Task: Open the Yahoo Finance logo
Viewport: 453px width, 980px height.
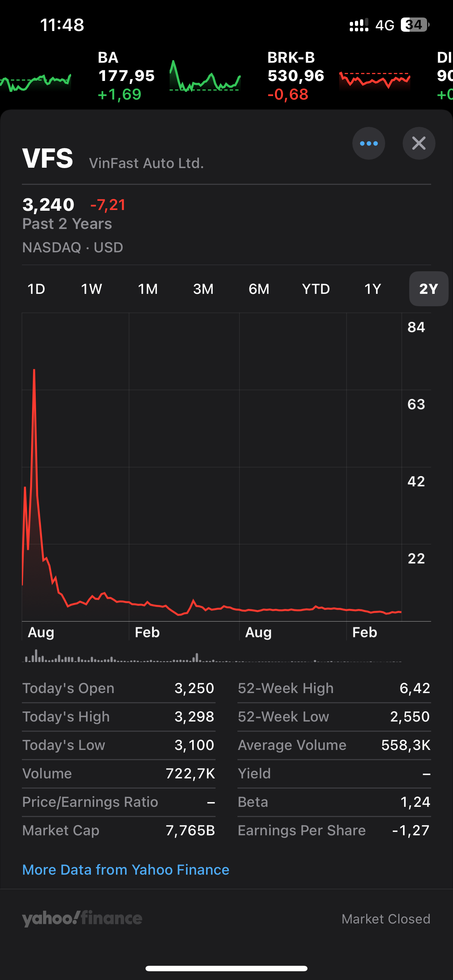Action: [82, 918]
